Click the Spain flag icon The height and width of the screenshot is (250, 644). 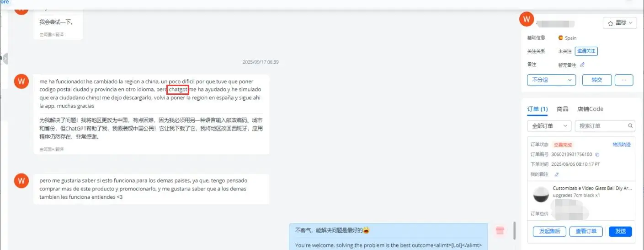click(x=561, y=38)
